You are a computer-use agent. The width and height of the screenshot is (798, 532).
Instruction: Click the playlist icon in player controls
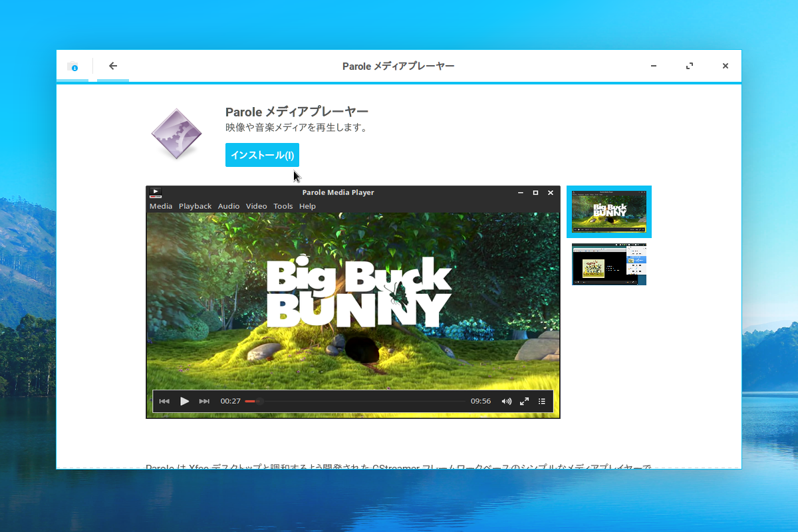(x=542, y=401)
